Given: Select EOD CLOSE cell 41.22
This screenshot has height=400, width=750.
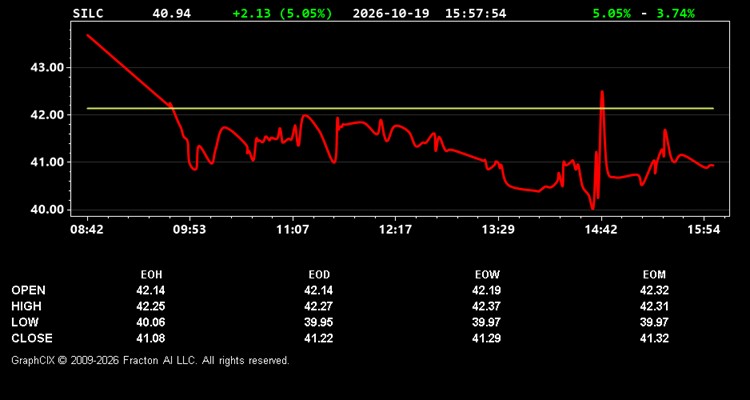Looking at the screenshot, I should coord(319,338).
